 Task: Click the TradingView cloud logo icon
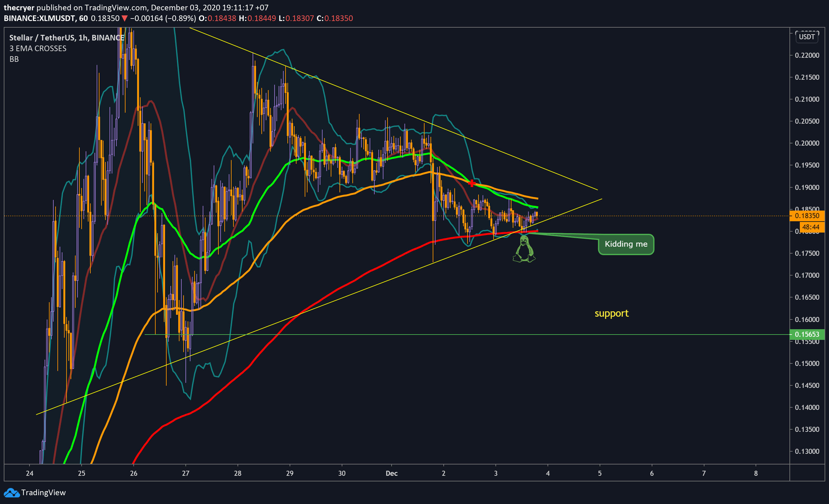point(11,493)
